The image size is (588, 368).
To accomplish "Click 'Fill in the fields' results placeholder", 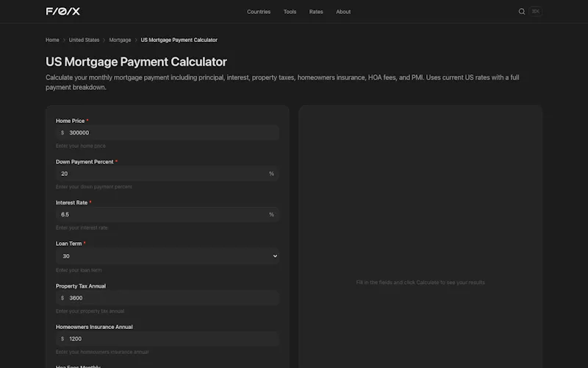I will click(420, 283).
